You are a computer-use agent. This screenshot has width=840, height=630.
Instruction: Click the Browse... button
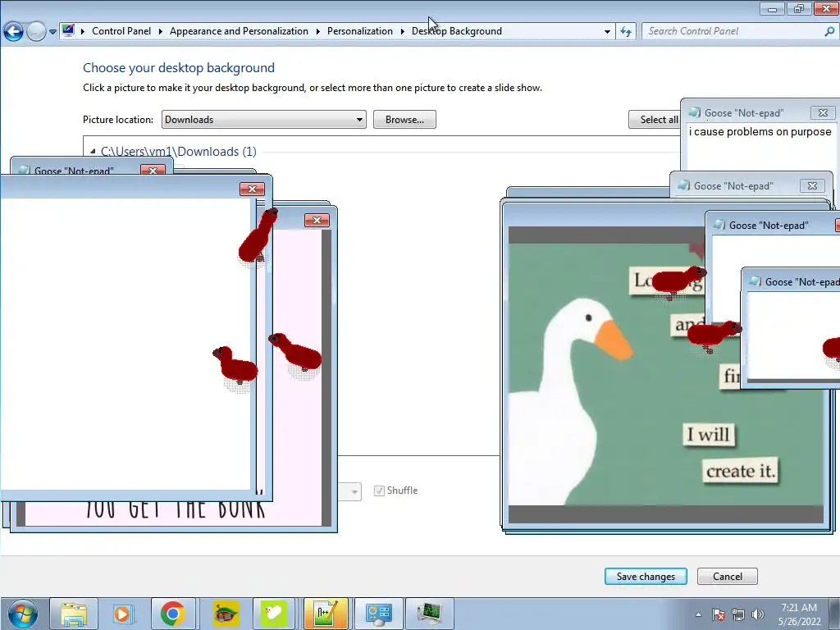coord(404,120)
